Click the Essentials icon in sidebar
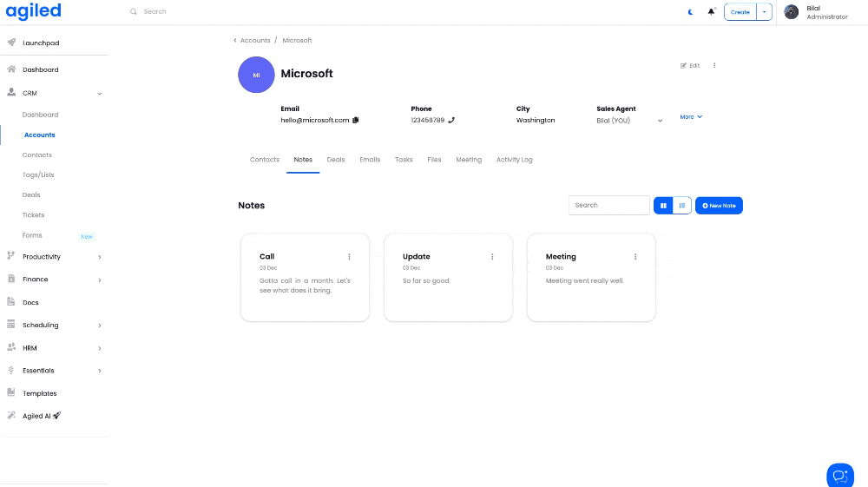Image resolution: width=868 pixels, height=487 pixels. (x=11, y=370)
